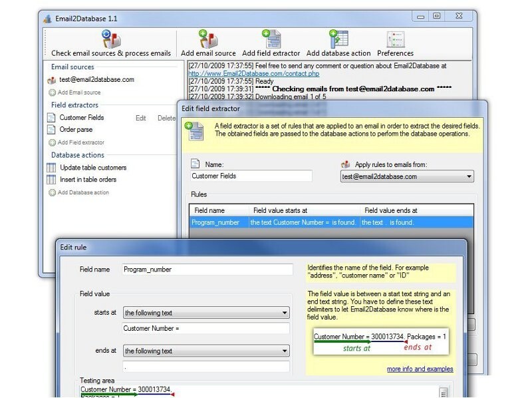Select test@email2database.com email source in sidebar
The height and width of the screenshot is (398, 532).
coord(96,79)
